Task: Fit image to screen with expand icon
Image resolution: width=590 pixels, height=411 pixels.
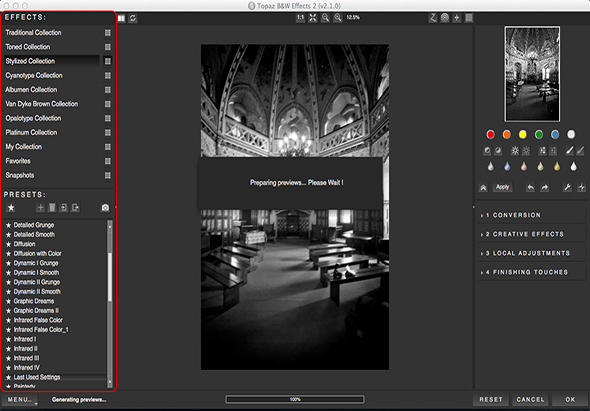Action: (x=313, y=18)
